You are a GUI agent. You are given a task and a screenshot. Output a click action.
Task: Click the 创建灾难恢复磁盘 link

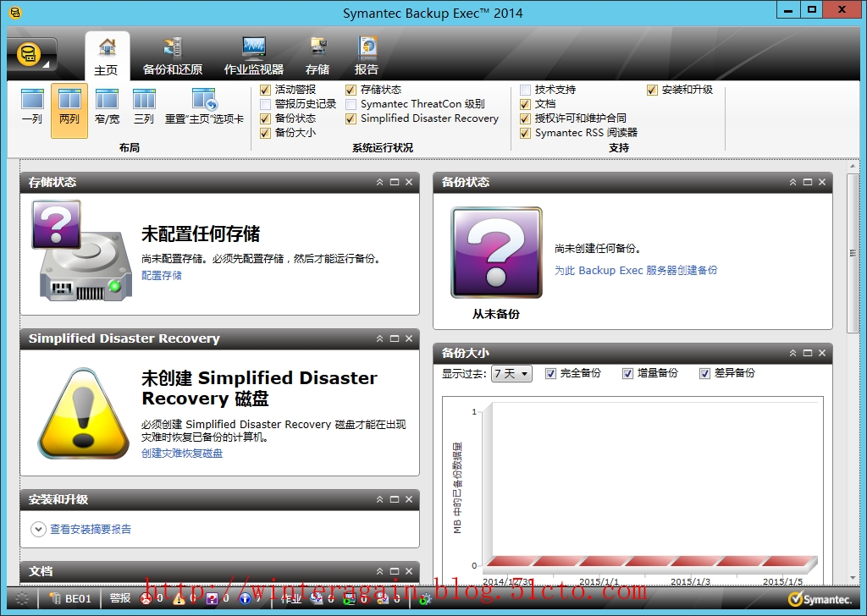click(x=182, y=453)
